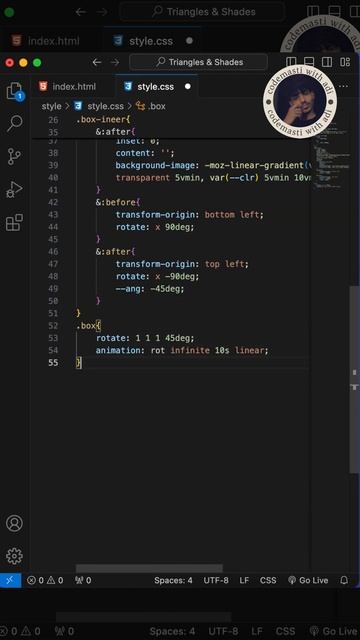
Task: Open forwarded ports indicator showing 0
Action: point(83,580)
